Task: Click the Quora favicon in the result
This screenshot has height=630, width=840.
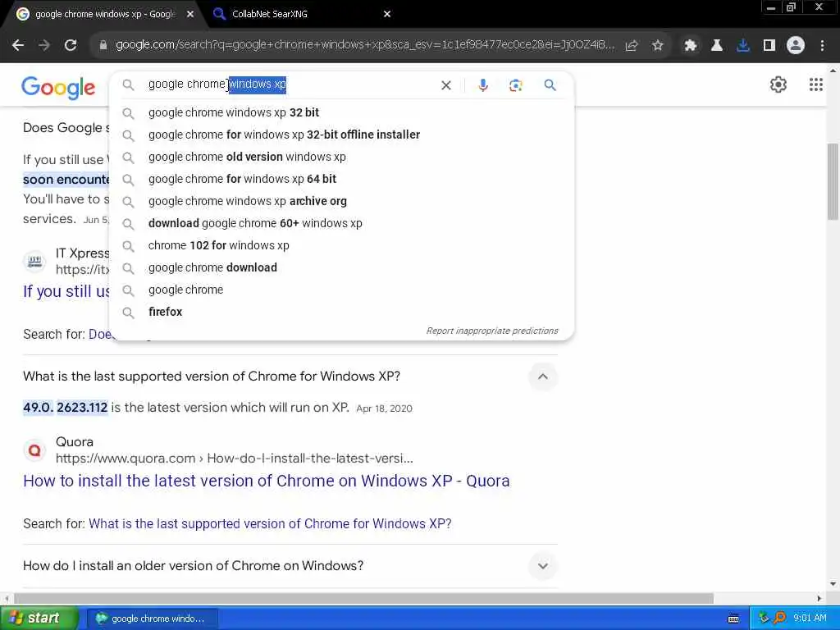Action: coord(34,450)
